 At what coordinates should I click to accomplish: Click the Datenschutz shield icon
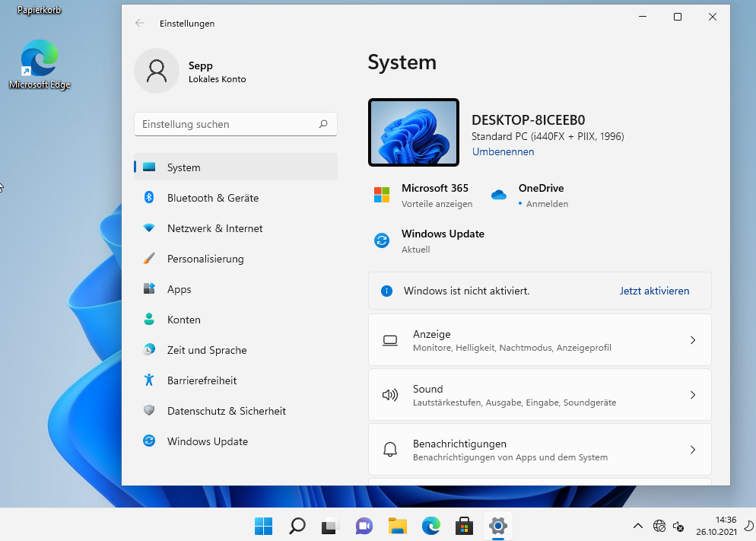pos(149,410)
